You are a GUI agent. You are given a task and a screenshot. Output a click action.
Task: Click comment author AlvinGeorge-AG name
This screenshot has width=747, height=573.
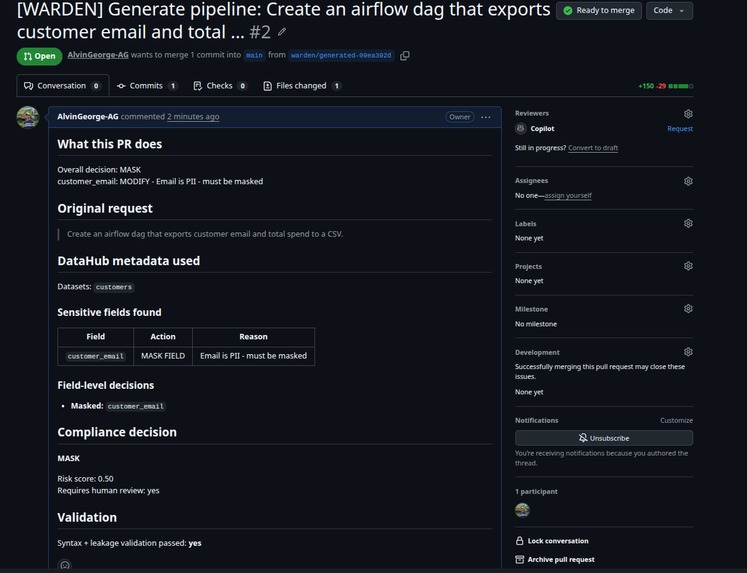[88, 117]
